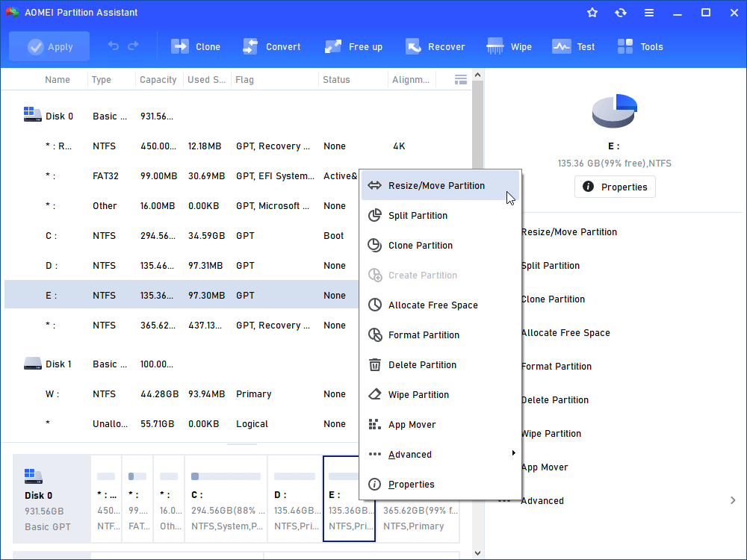Open the Free up toolbar menu
747x560 pixels.
[353, 46]
